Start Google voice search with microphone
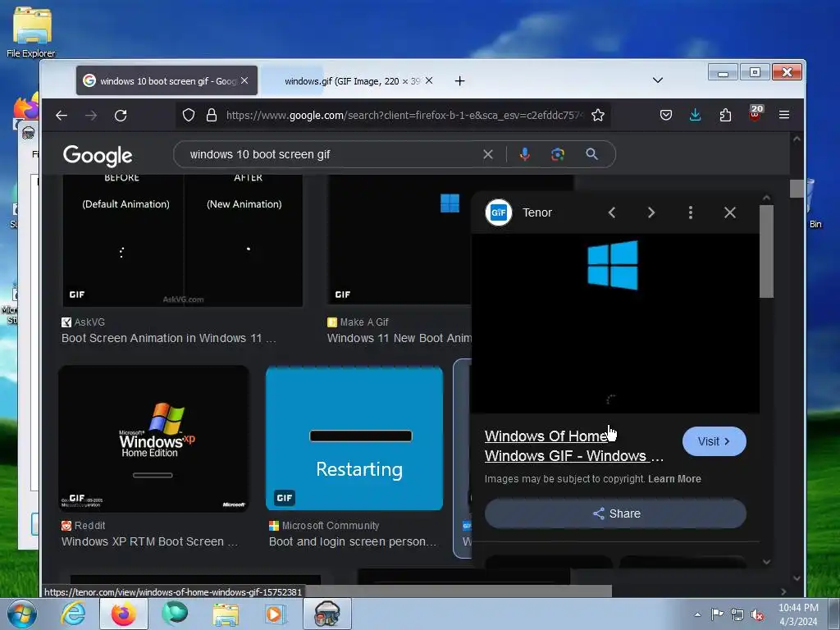This screenshot has height=630, width=840. (525, 154)
